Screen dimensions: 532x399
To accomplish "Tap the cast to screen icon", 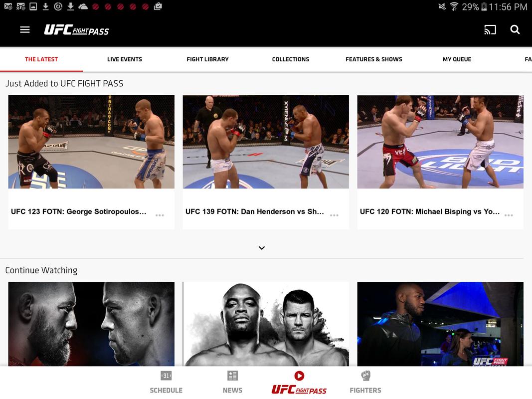I will click(x=490, y=30).
